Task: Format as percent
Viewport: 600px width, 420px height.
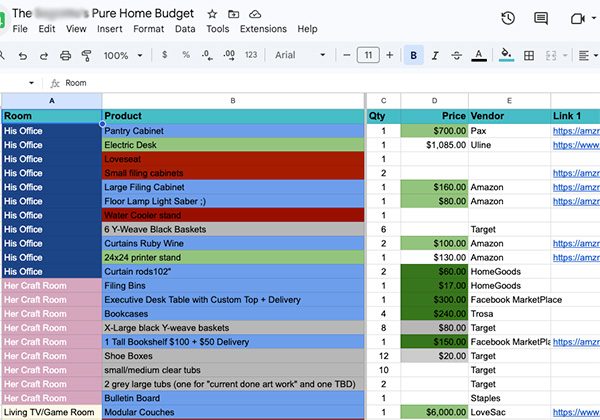Action: coord(186,55)
